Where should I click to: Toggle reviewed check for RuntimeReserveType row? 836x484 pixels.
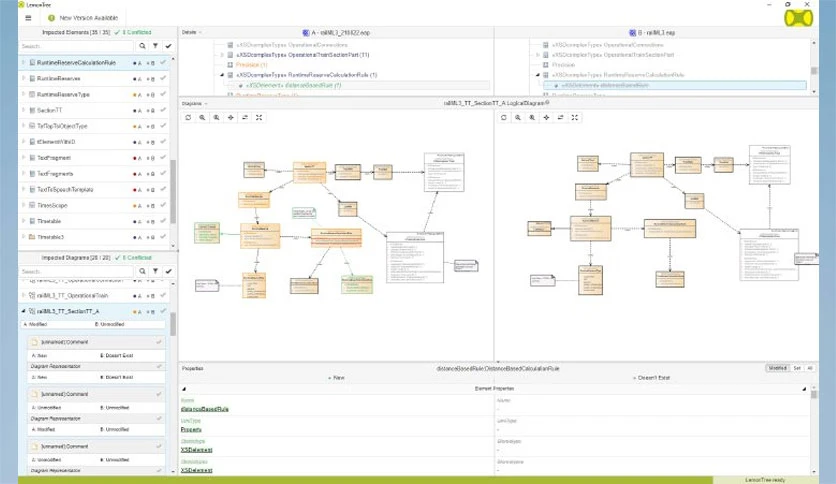click(x=163, y=94)
